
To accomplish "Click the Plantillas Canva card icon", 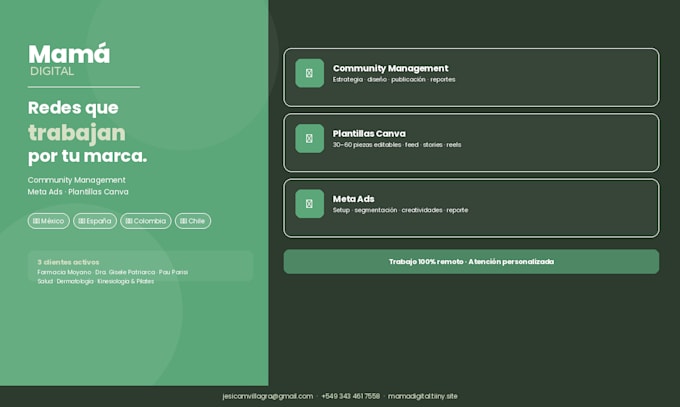I will pos(309,138).
